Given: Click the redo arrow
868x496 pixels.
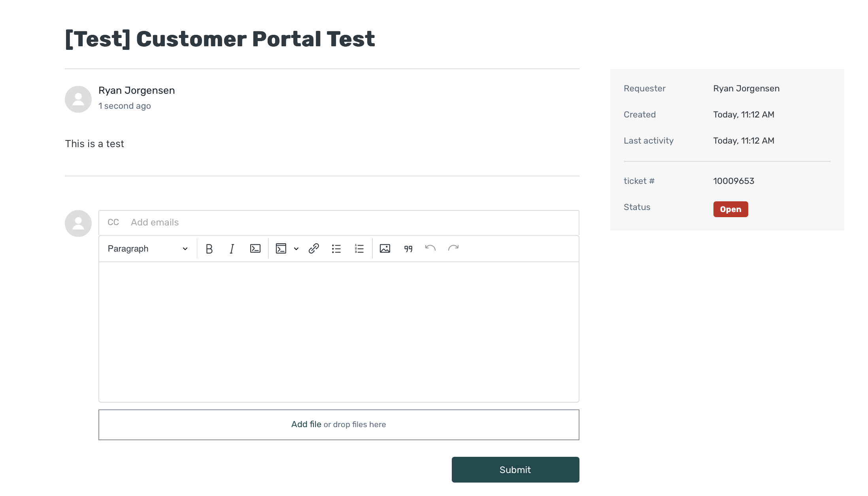Looking at the screenshot, I should [453, 248].
